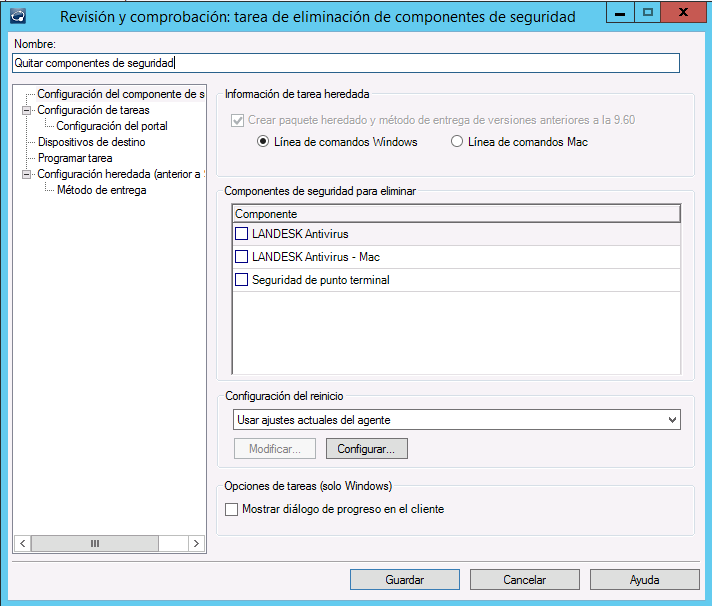Click tree scrollbar right arrow
712x606 pixels.
coord(196,543)
